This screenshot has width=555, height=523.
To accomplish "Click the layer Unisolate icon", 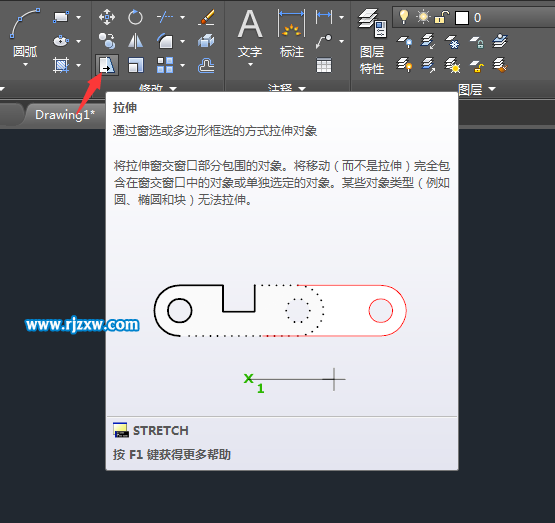I will 428,65.
